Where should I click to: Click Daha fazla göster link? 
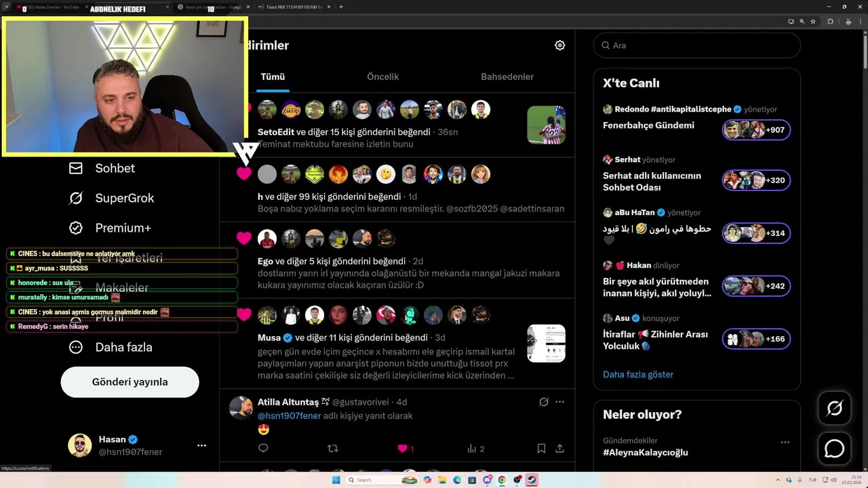[x=638, y=374]
